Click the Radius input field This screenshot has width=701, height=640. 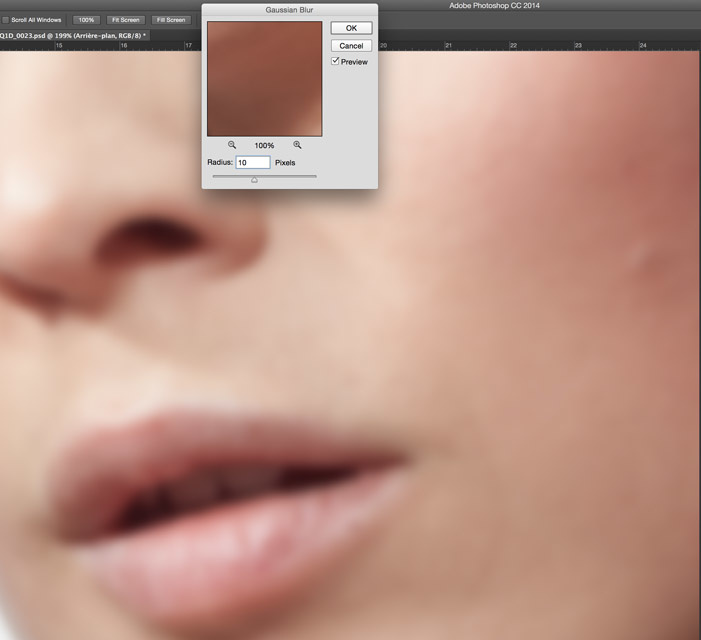pyautogui.click(x=253, y=162)
